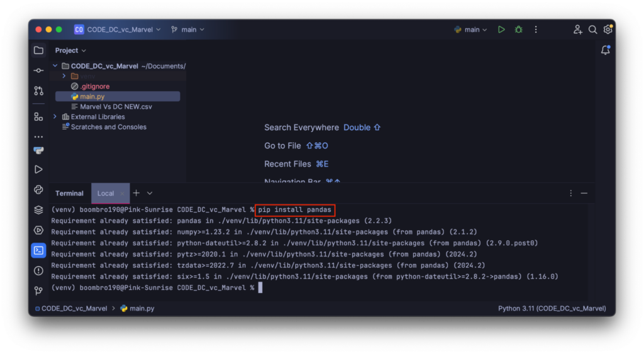
Task: Open the Structure tool window
Action: pyautogui.click(x=38, y=116)
